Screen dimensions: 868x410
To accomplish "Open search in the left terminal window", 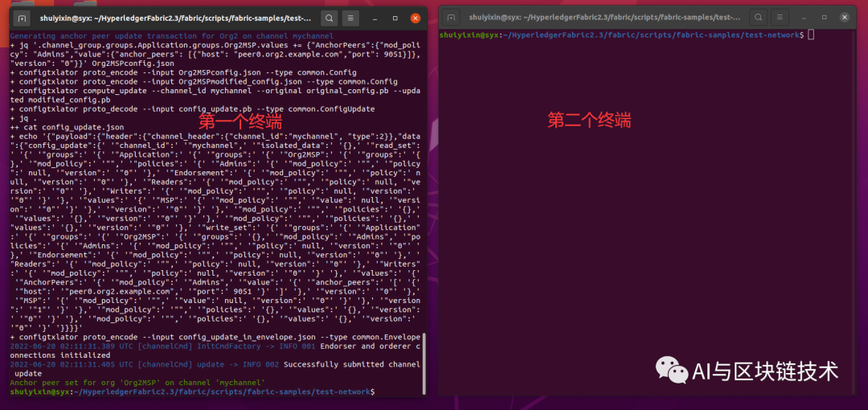I will 329,18.
